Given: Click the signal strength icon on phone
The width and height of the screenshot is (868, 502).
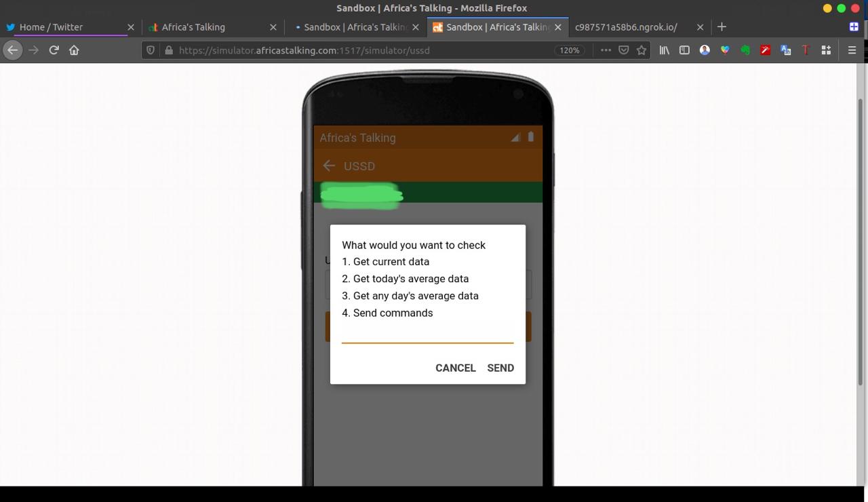Looking at the screenshot, I should pyautogui.click(x=515, y=137).
